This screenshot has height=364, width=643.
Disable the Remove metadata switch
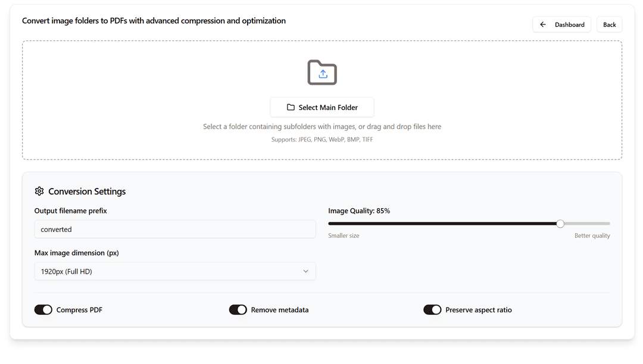pyautogui.click(x=238, y=310)
